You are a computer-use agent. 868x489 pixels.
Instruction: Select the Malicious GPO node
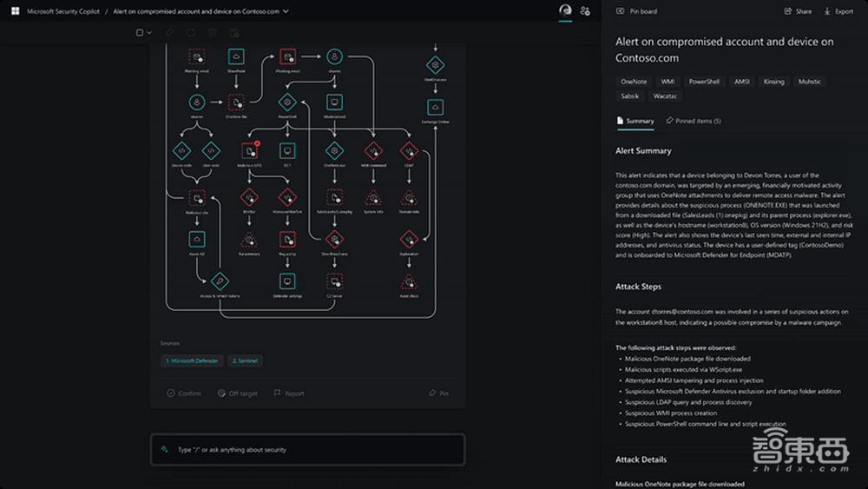point(250,150)
